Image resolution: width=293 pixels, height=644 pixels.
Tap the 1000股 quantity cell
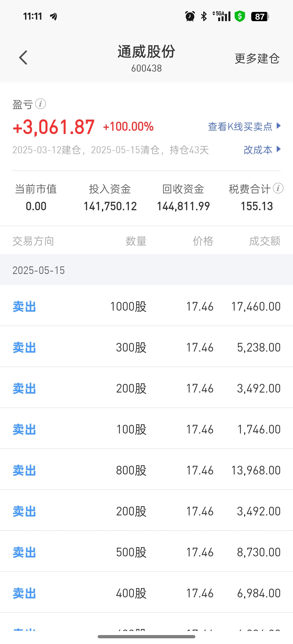128,307
